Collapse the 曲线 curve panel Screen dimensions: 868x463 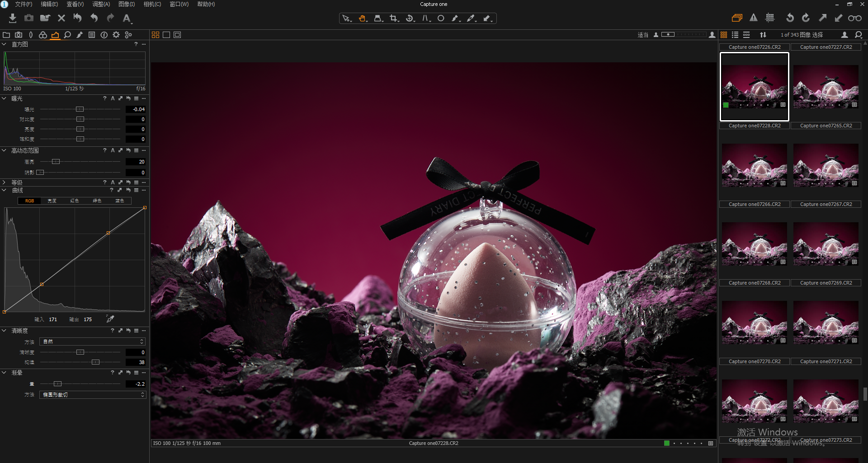click(x=4, y=190)
